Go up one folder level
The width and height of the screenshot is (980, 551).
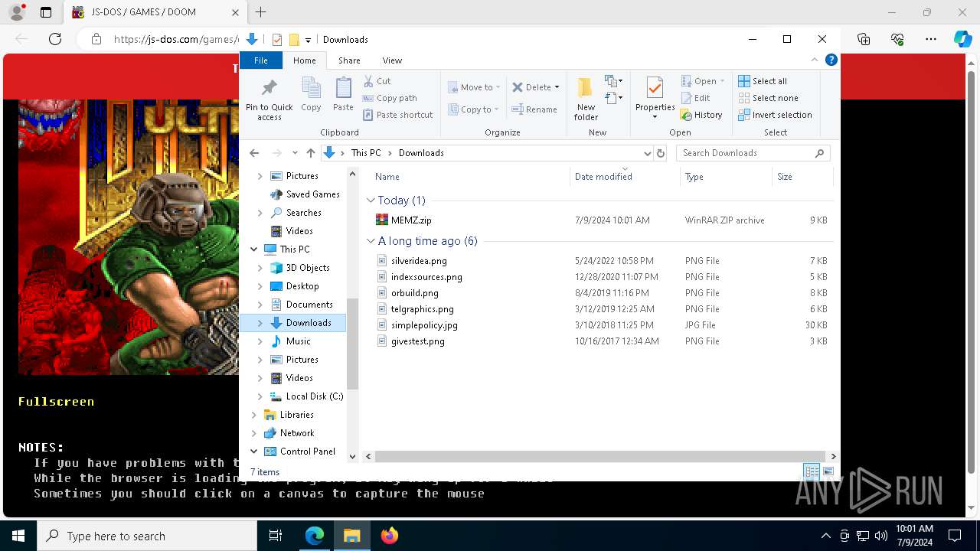click(310, 153)
